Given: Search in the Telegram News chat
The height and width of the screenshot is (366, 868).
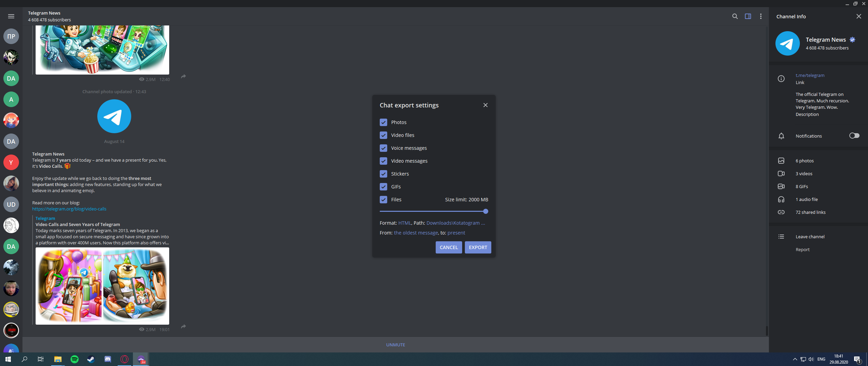Looking at the screenshot, I should pos(735,16).
